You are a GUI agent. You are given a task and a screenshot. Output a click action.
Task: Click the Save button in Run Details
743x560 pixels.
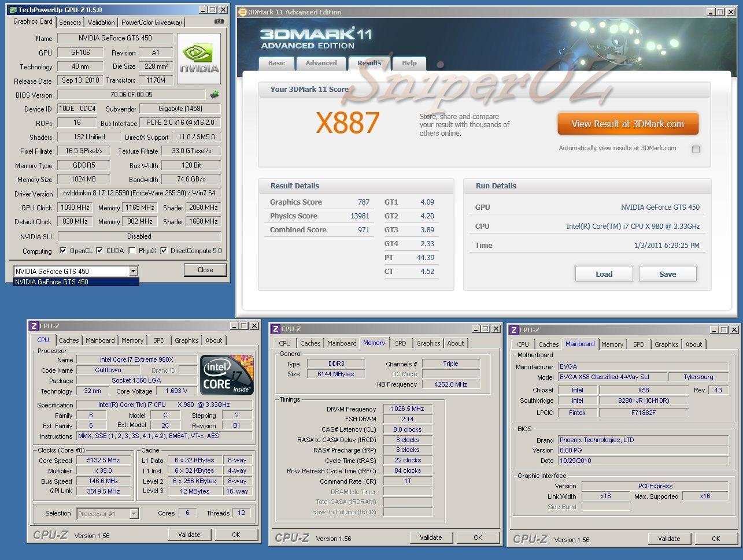pos(667,275)
